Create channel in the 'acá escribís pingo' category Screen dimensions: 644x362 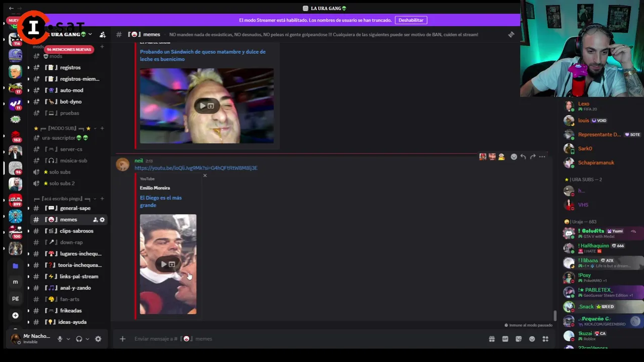[102, 199]
